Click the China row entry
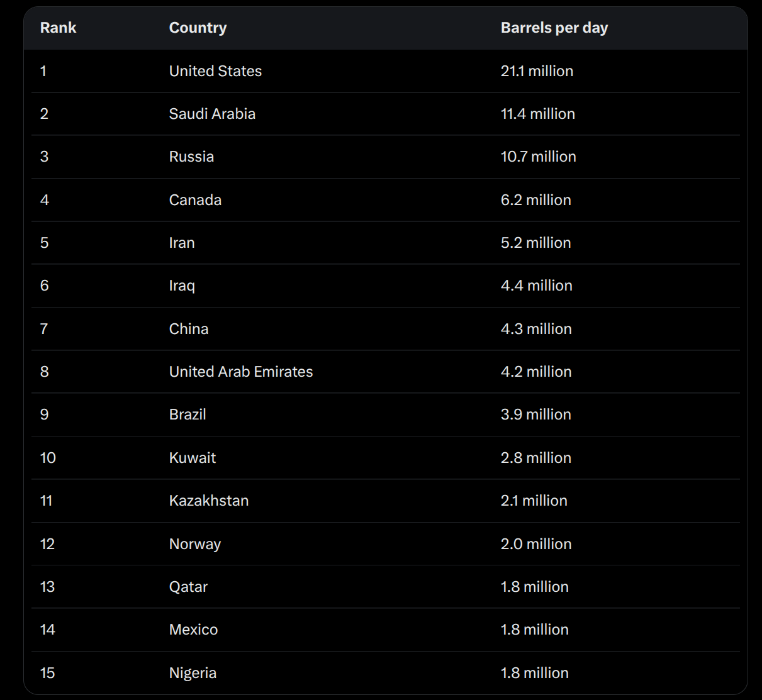762x700 pixels. pyautogui.click(x=189, y=329)
